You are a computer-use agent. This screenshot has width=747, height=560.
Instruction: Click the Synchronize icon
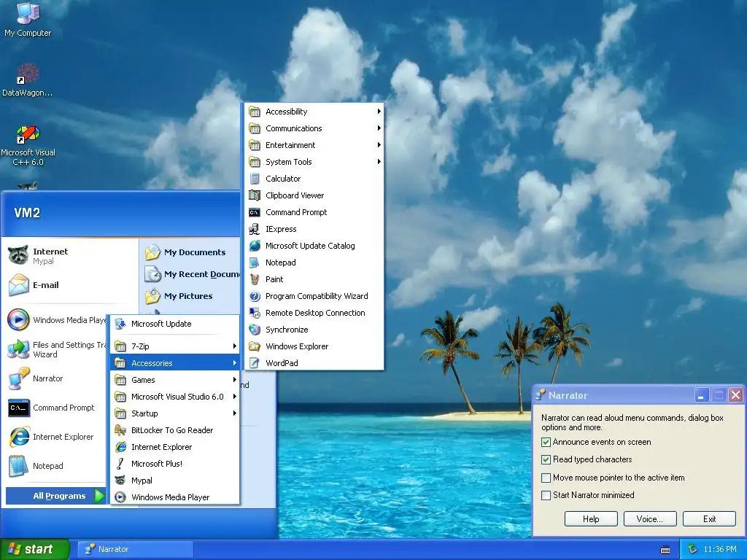pyautogui.click(x=255, y=330)
